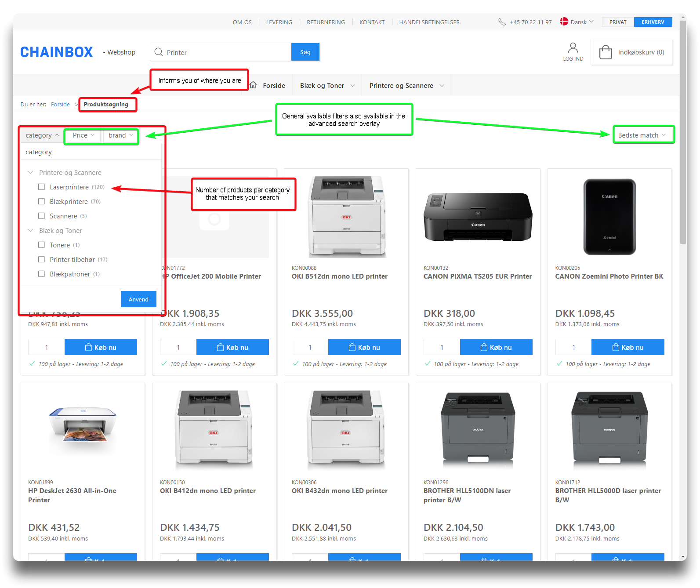Open the KONTAKT menu item
Screen dimensions: 700x588
372,22
